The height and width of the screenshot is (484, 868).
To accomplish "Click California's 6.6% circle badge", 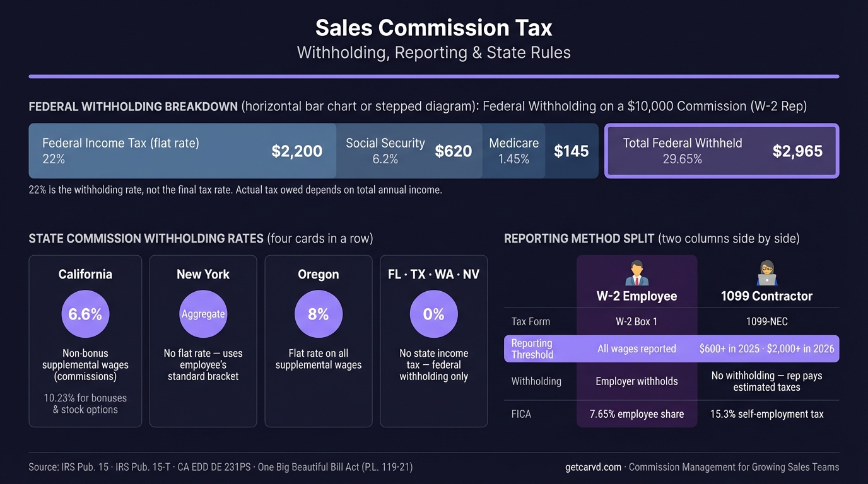I will pos(85,314).
